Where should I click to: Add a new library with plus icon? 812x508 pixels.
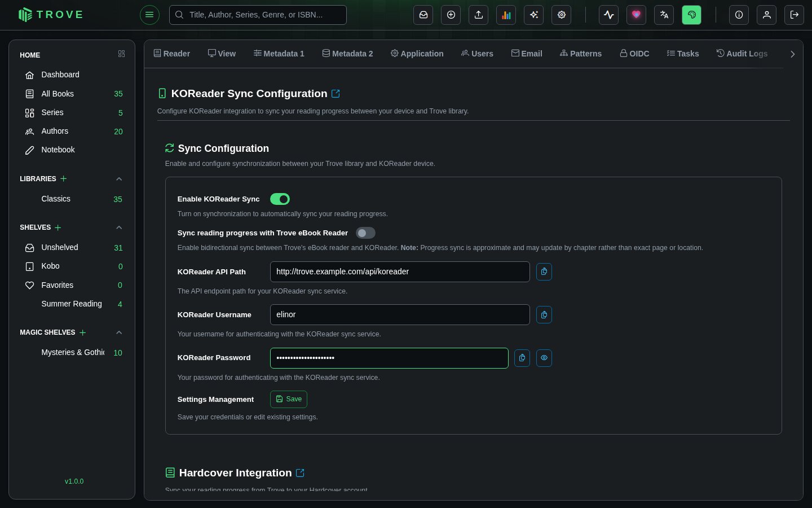[x=64, y=178]
